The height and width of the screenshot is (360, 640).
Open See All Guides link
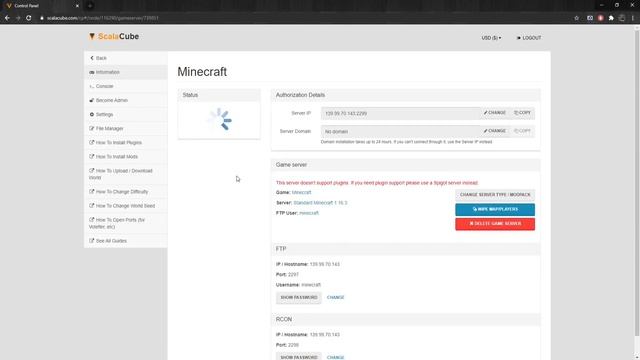click(126, 241)
